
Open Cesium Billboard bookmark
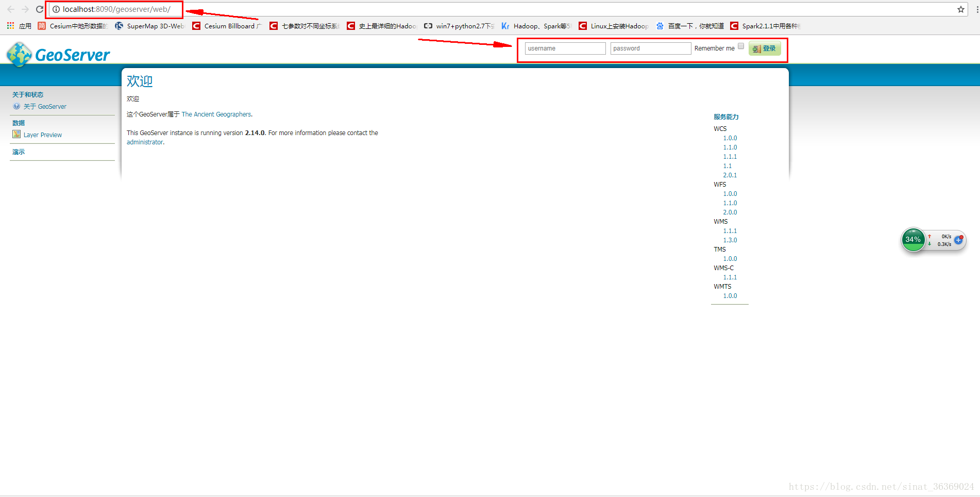tap(227, 26)
